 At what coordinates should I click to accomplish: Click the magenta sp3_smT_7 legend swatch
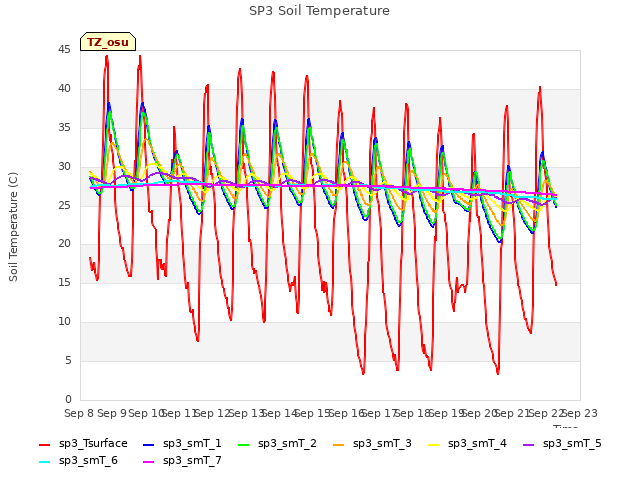point(149,462)
